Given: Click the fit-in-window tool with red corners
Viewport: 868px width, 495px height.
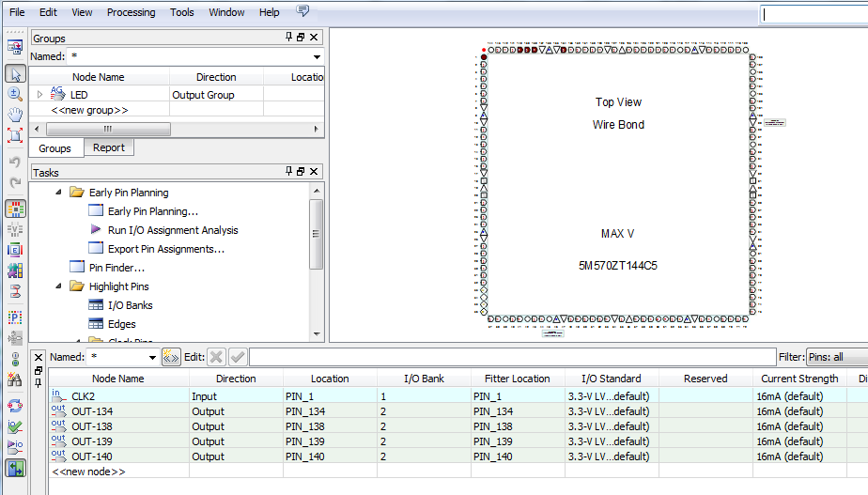Looking at the screenshot, I should coord(15,135).
